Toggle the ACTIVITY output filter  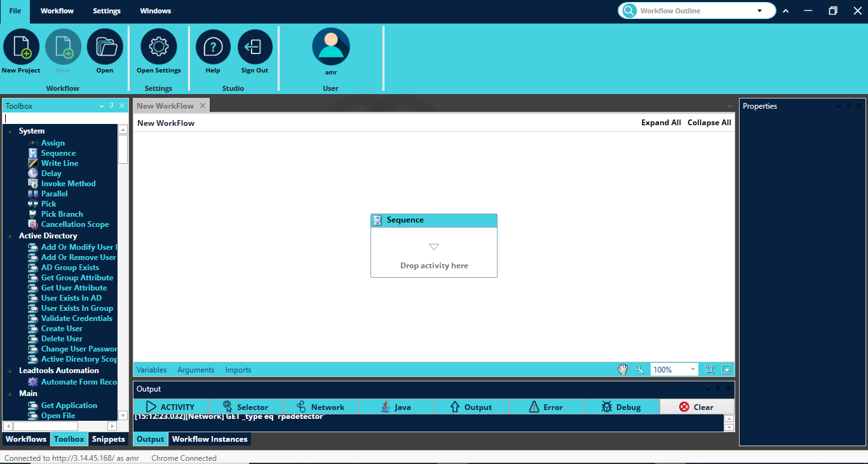coord(170,407)
